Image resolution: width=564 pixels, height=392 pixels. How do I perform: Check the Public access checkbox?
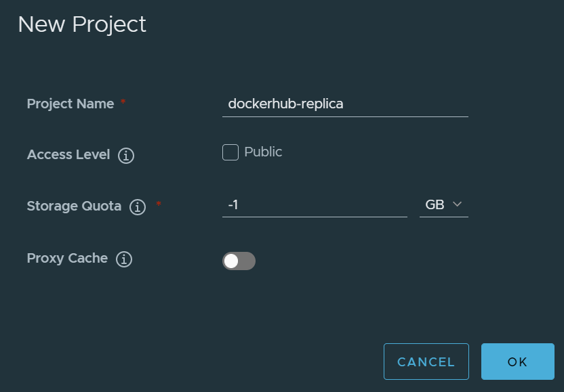point(230,152)
